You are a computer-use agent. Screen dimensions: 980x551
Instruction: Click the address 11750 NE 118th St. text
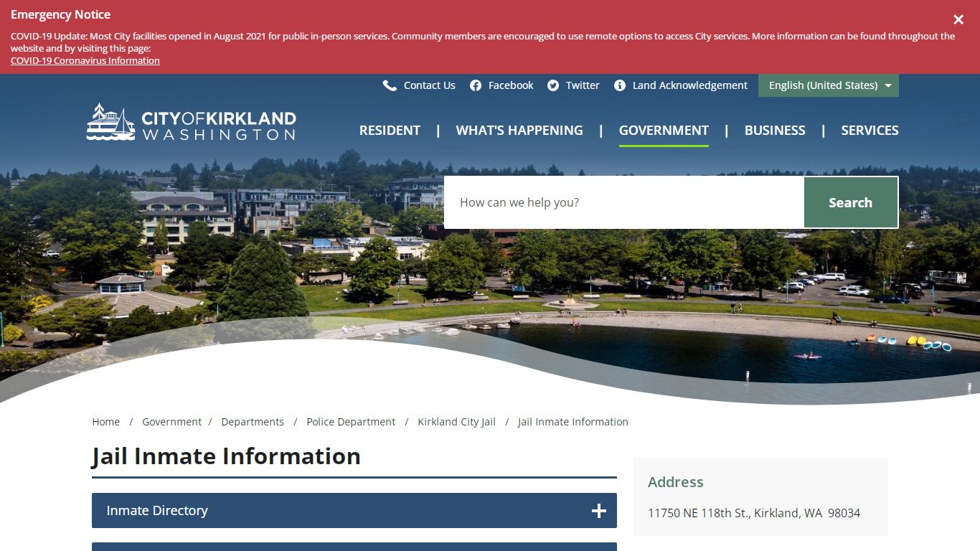(x=754, y=513)
